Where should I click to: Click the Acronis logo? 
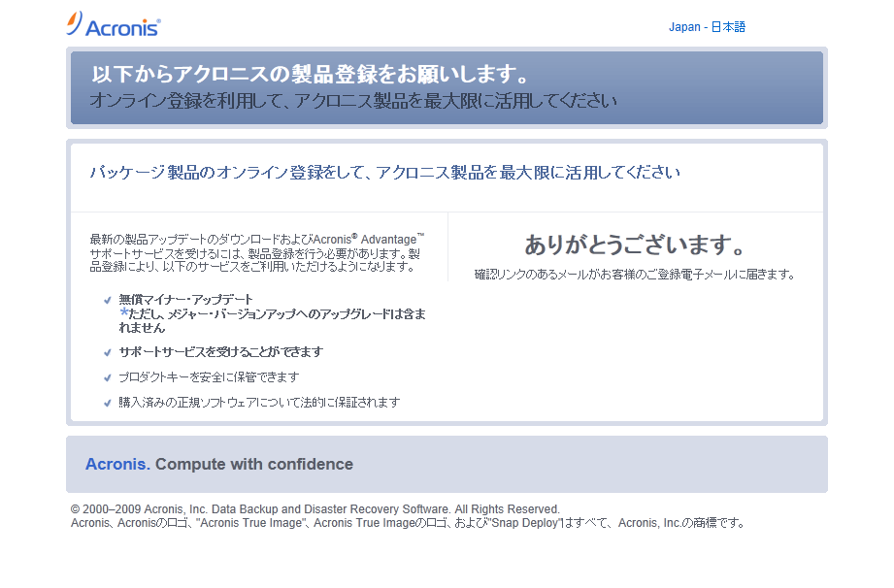(x=114, y=24)
